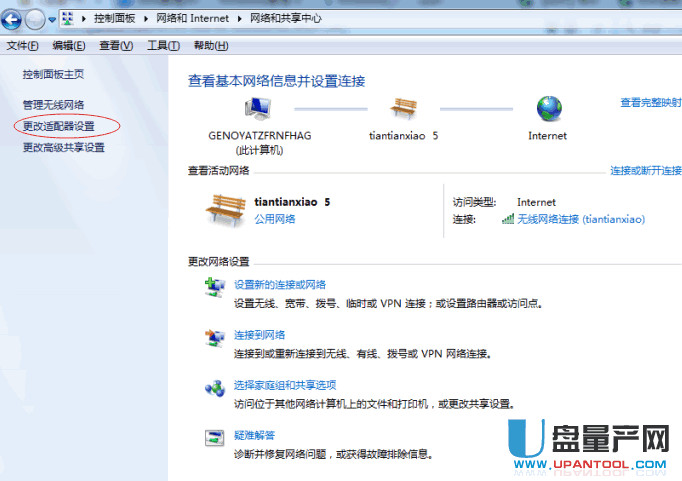Image resolution: width=682 pixels, height=481 pixels.
Task: Go back with the blue Back arrow
Action: click(x=11, y=19)
